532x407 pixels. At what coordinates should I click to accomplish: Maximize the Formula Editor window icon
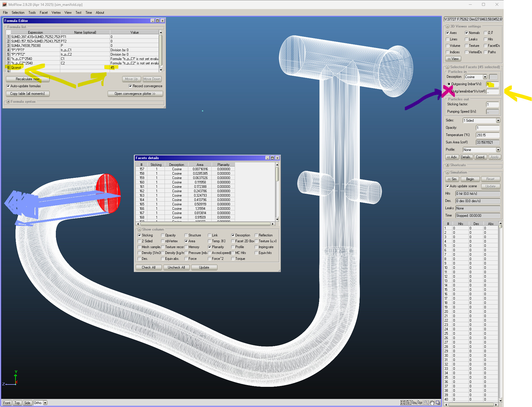pyautogui.click(x=158, y=21)
